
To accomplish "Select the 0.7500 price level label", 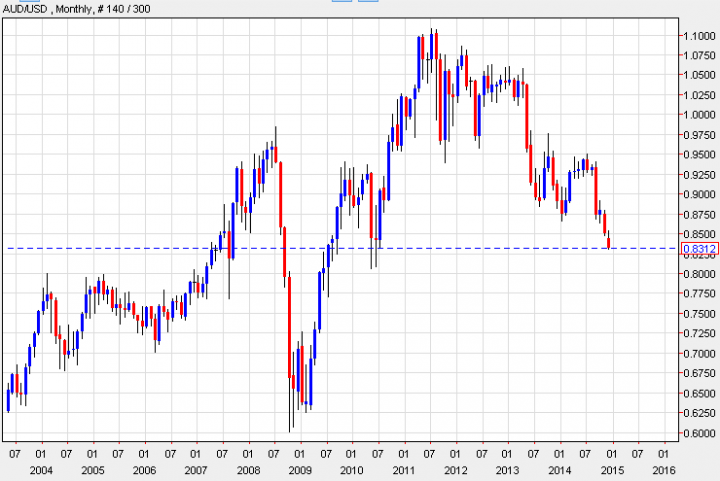I will click(x=699, y=314).
